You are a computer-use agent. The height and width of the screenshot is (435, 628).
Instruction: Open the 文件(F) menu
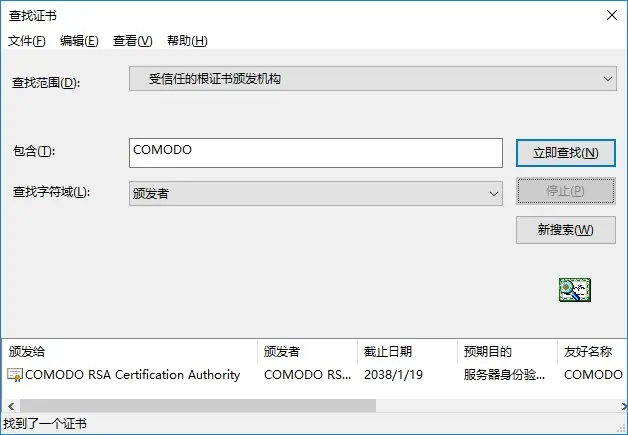tap(26, 40)
